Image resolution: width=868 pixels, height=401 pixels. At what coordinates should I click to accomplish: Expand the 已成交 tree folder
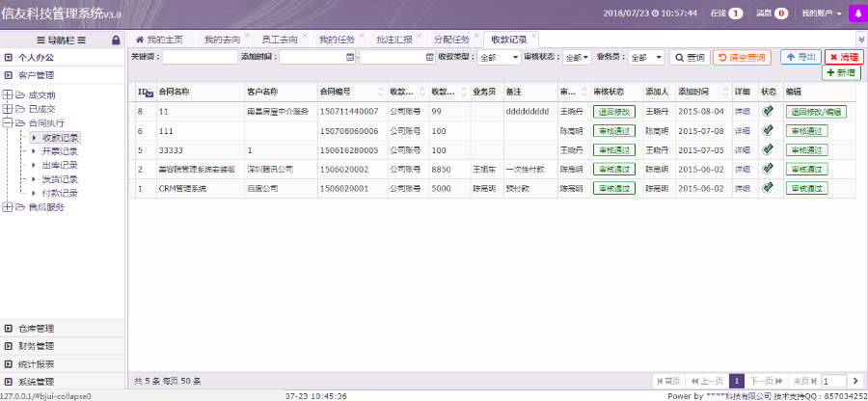pyautogui.click(x=7, y=109)
